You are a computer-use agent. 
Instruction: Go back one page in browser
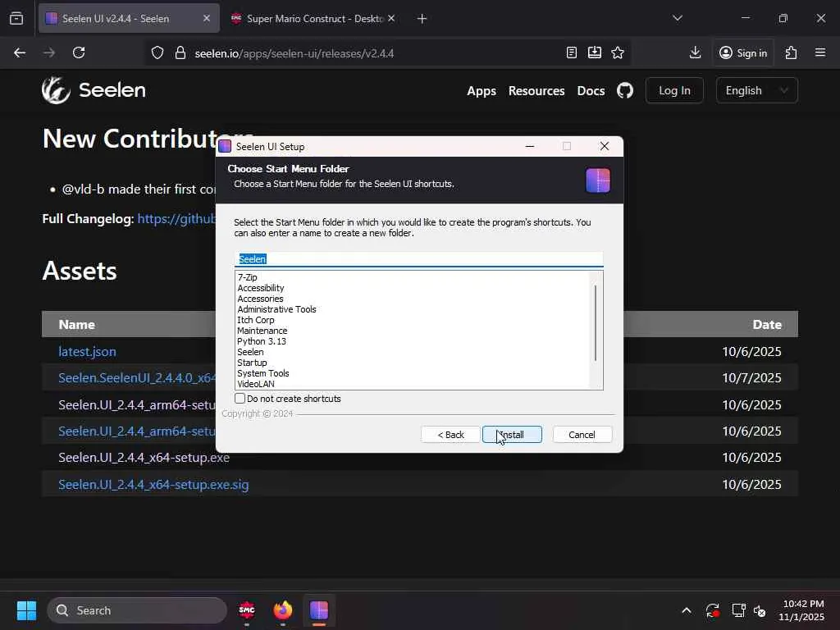(x=20, y=52)
